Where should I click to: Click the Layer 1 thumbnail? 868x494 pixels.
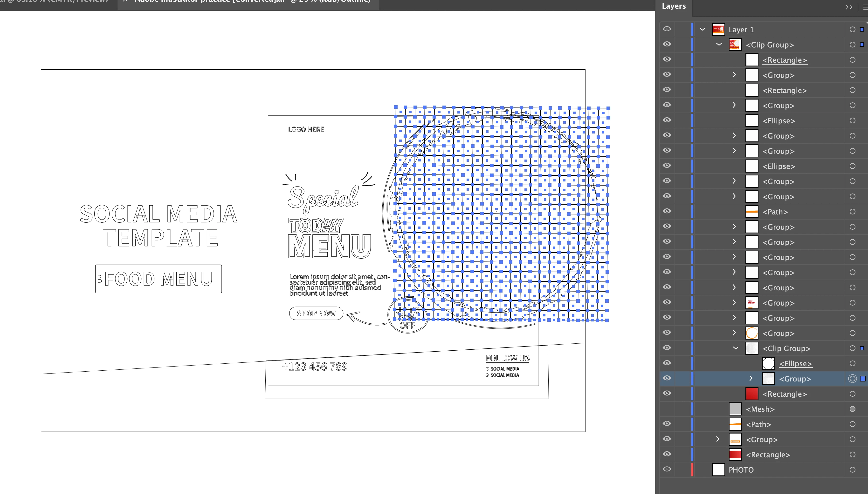(x=718, y=29)
